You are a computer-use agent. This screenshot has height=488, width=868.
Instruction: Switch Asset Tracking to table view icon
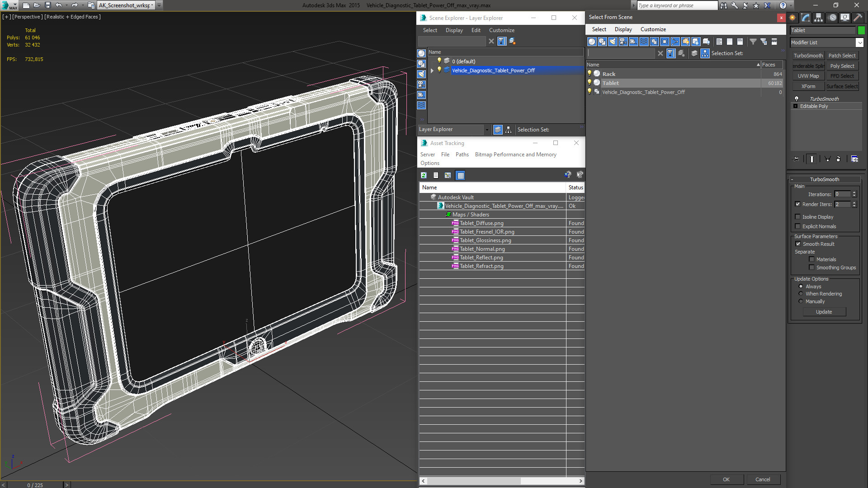point(460,175)
